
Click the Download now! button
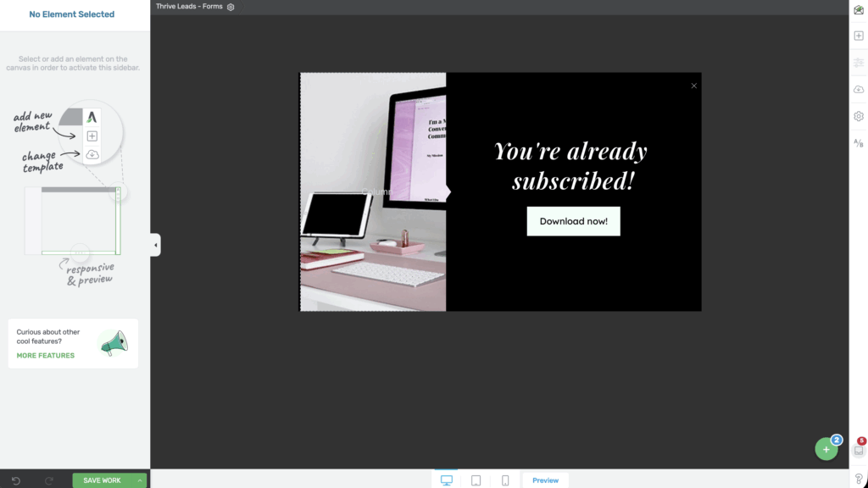pos(573,221)
